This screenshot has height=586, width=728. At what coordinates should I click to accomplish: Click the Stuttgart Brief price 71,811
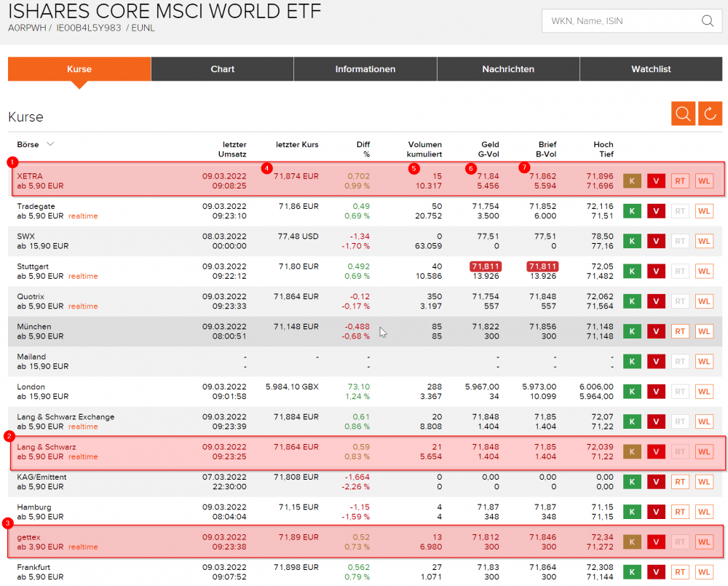[x=542, y=266]
